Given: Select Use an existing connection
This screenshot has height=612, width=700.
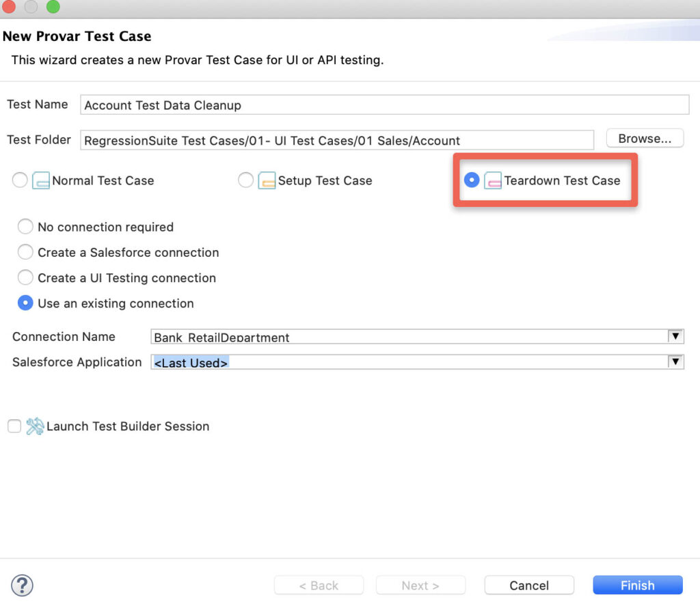Looking at the screenshot, I should (25, 303).
